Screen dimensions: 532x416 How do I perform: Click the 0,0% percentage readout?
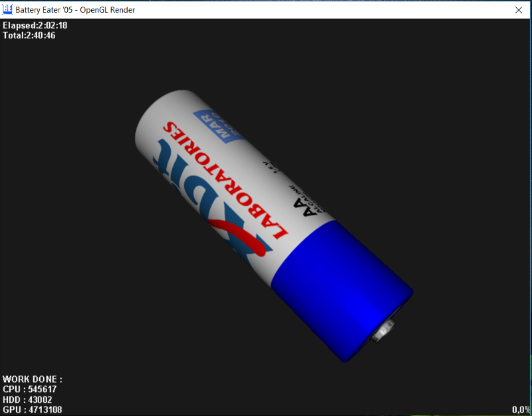(521, 410)
